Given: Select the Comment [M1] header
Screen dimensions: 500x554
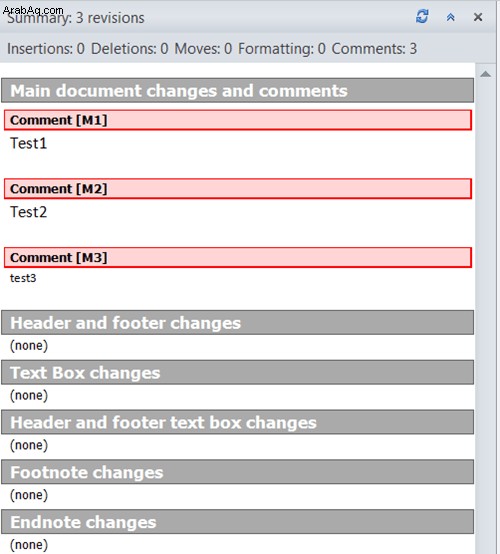Looking at the screenshot, I should [x=237, y=120].
